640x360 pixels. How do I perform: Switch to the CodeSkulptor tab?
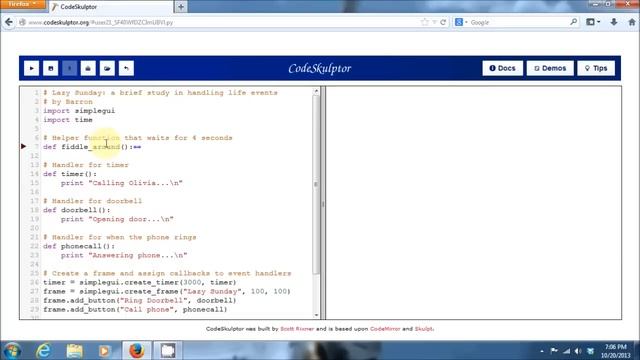110,7
